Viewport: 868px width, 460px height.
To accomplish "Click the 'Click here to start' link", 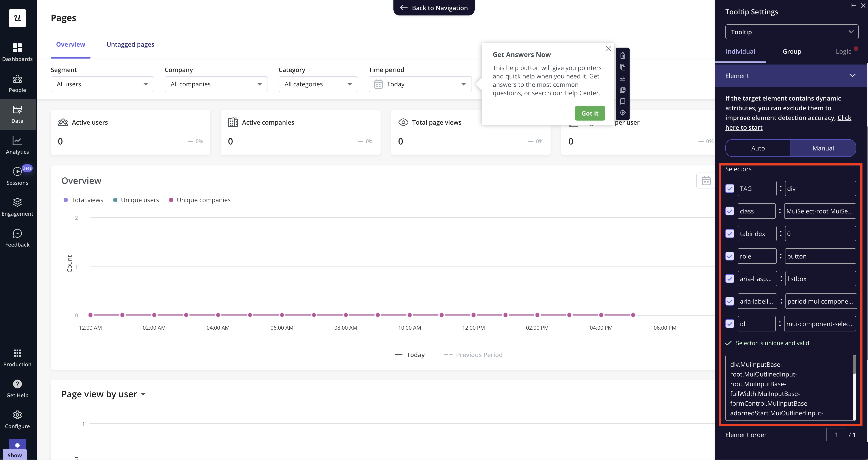I will point(744,127).
